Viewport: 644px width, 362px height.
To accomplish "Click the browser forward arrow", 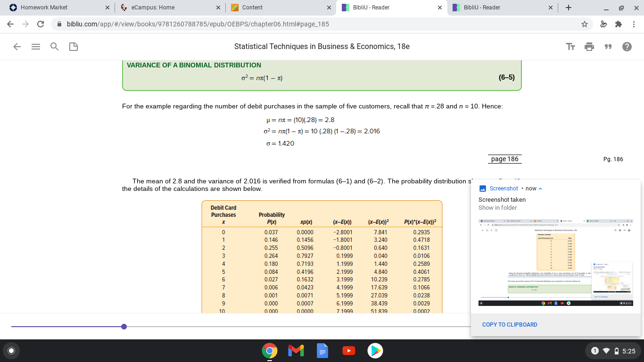I will click(x=25, y=24).
